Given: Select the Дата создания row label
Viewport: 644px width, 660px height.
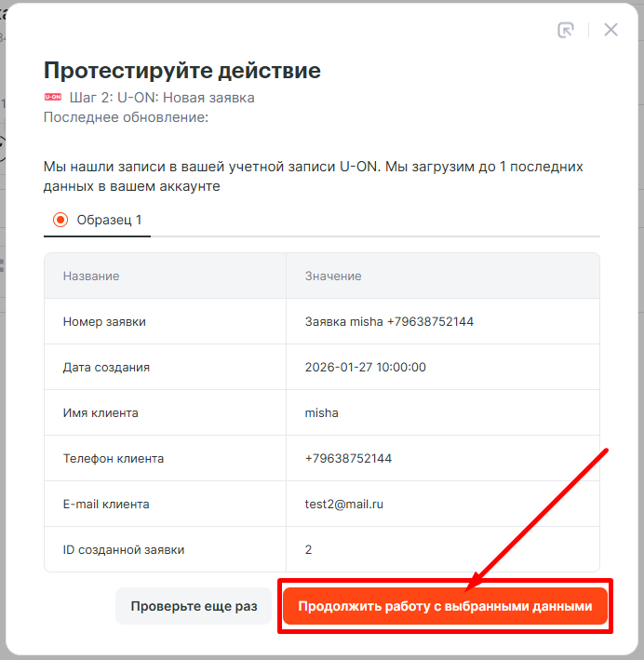Looking at the screenshot, I should pos(106,367).
